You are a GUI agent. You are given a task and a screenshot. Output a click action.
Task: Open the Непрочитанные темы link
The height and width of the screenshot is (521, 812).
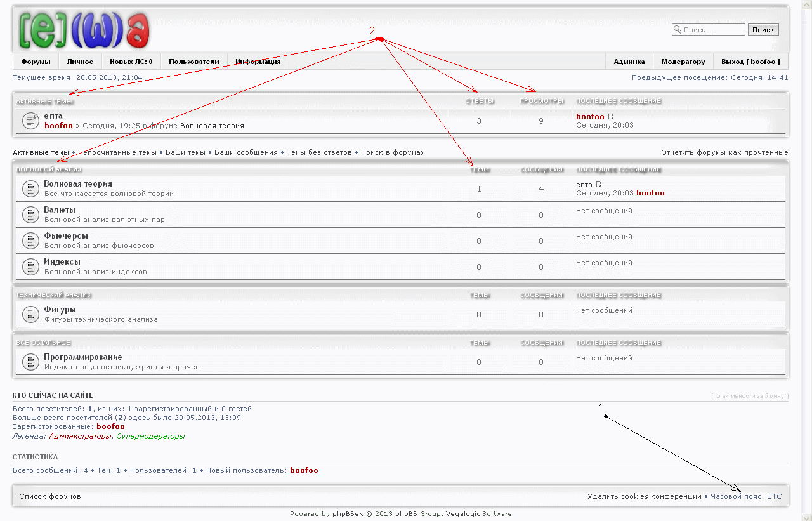(x=117, y=153)
